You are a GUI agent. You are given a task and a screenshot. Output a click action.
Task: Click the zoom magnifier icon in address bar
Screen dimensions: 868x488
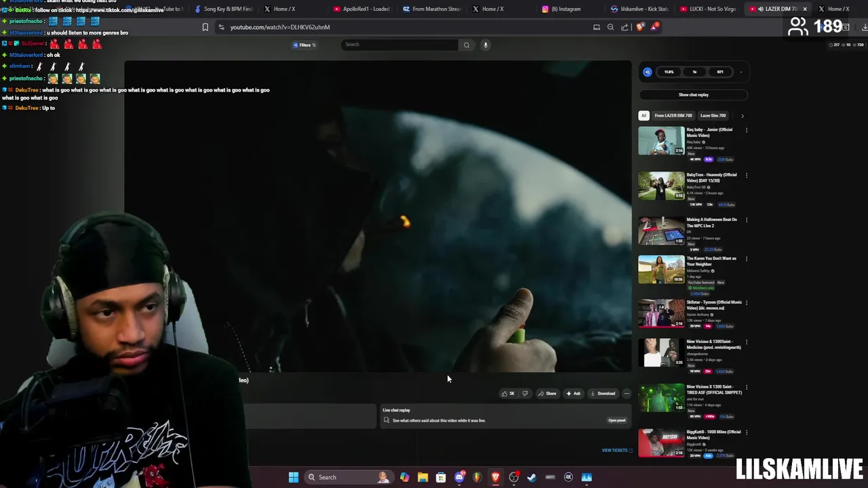coord(610,27)
